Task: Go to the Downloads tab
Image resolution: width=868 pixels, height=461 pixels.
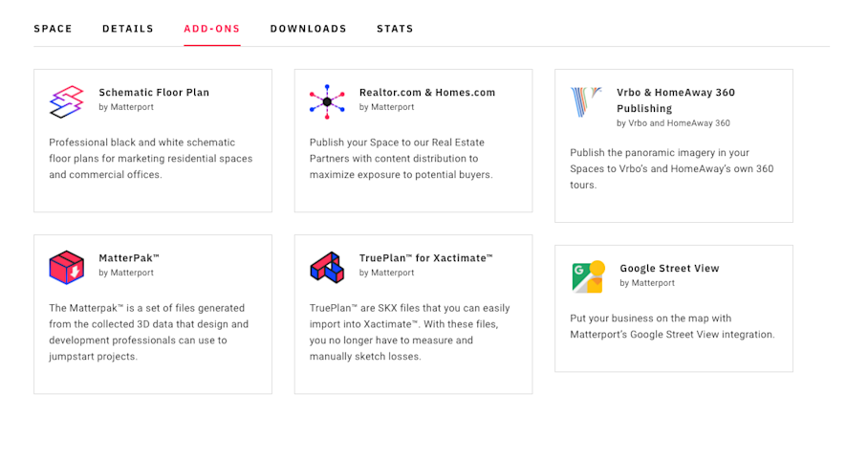Action: [309, 29]
